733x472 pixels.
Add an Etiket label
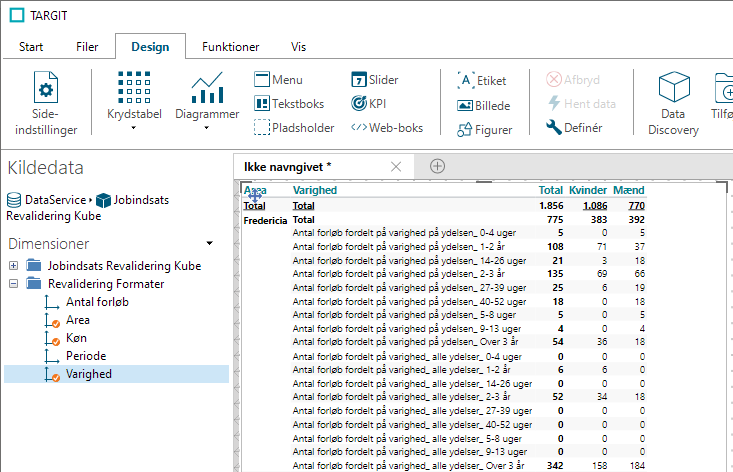[481, 80]
